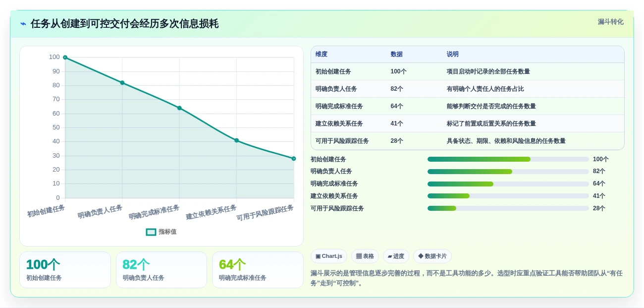644x308 pixels.
Task: Click table cell 明确负责人任务
Action: point(336,89)
